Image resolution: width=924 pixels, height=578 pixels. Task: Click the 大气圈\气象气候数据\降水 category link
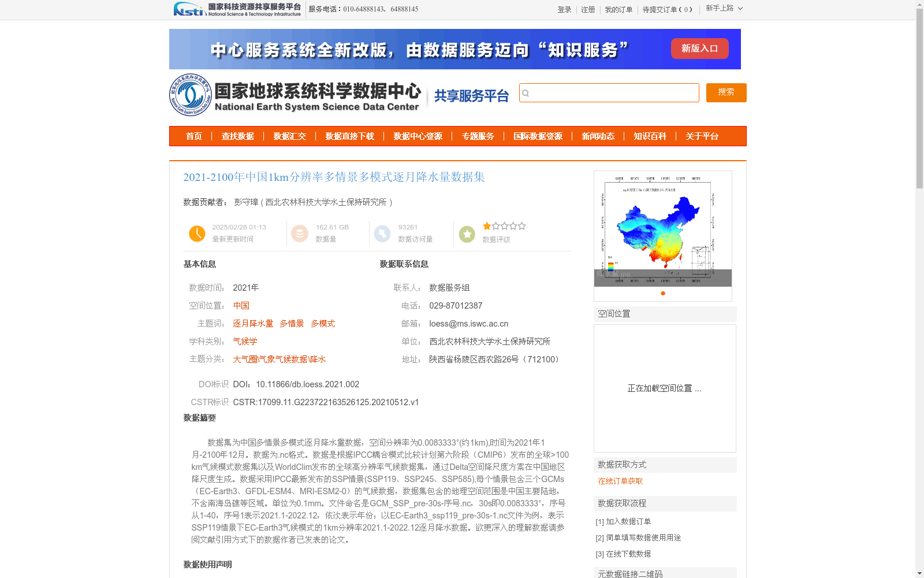point(280,360)
